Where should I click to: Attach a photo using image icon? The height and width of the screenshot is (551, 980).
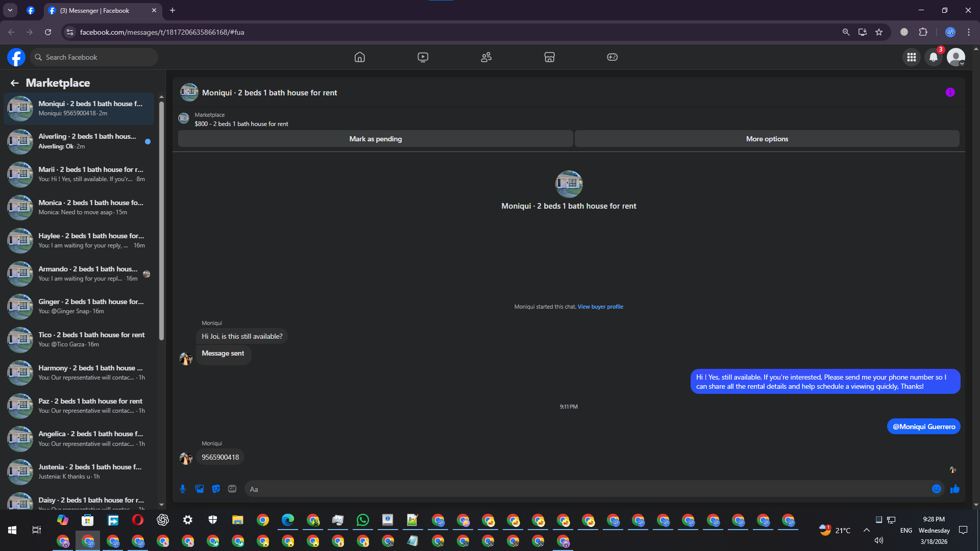(x=200, y=489)
